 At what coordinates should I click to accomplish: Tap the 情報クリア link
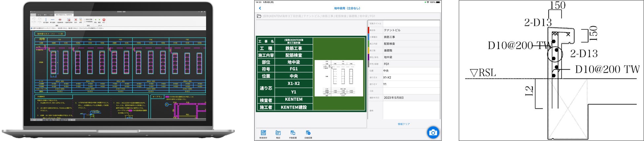pyautogui.click(x=404, y=124)
